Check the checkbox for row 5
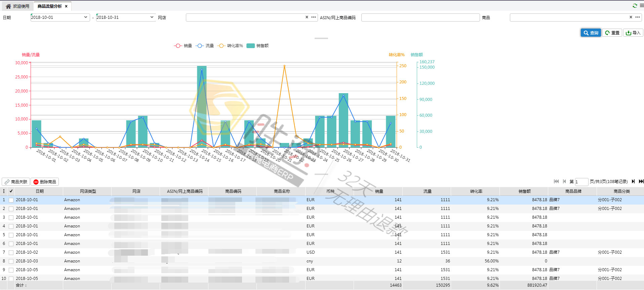Screen dimensions: 644x290 11,235
